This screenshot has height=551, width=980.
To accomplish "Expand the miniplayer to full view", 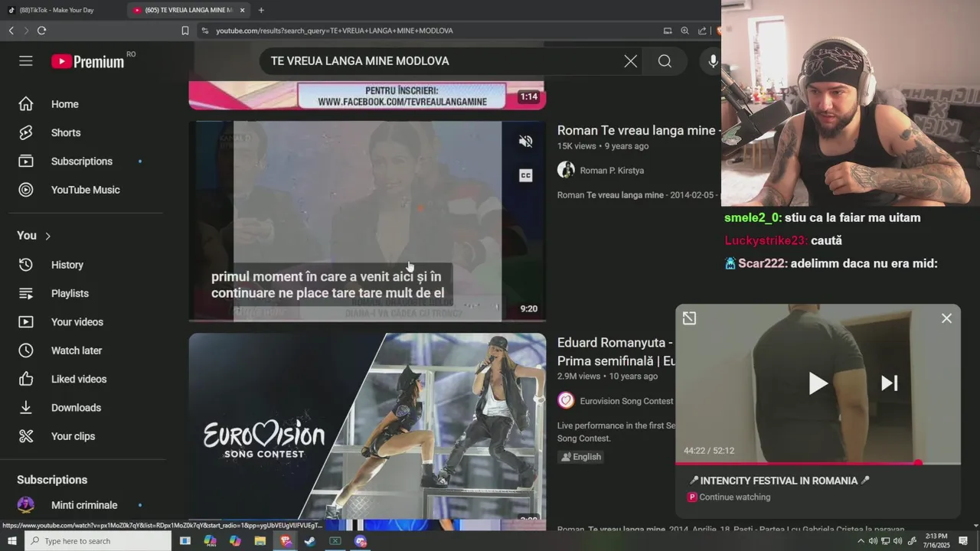I will click(689, 318).
